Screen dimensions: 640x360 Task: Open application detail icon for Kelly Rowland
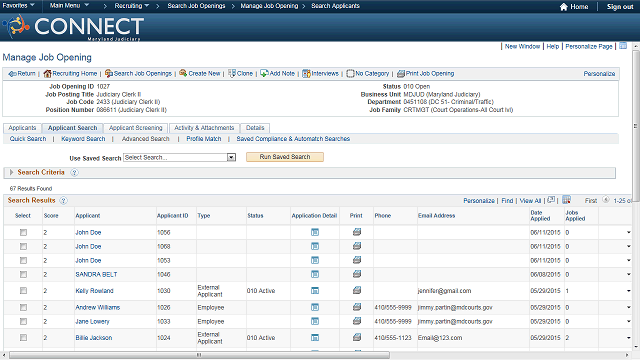tap(315, 291)
